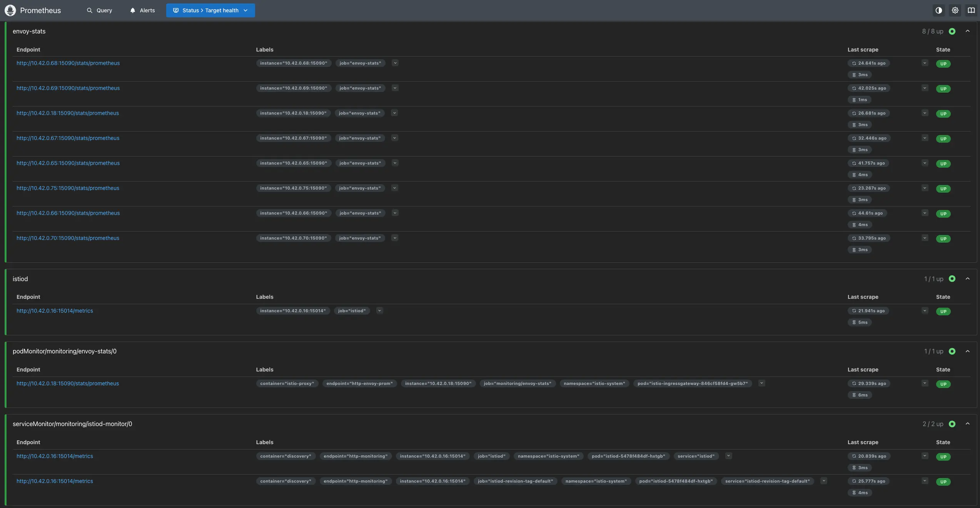The width and height of the screenshot is (980, 508).
Task: Open endpoint link http://10.42.0.69:15090/stats/prometheus
Action: click(x=68, y=88)
